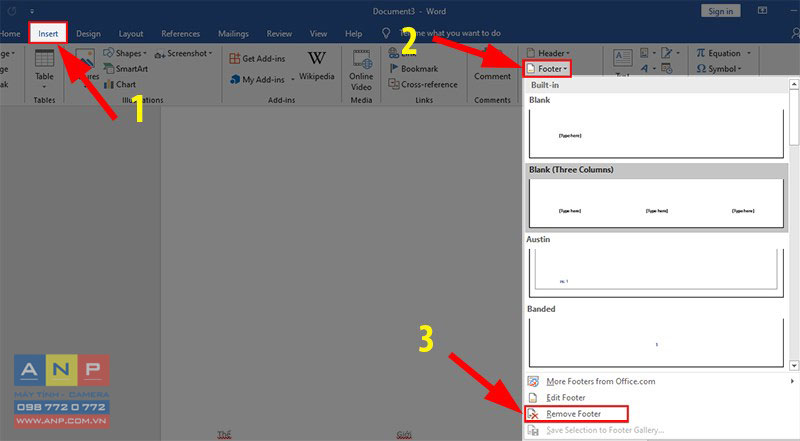Open the Review tab
800x441 pixels.
point(279,34)
